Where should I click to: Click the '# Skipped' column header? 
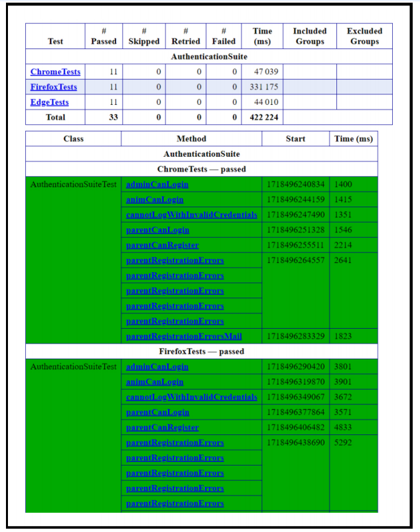point(144,37)
